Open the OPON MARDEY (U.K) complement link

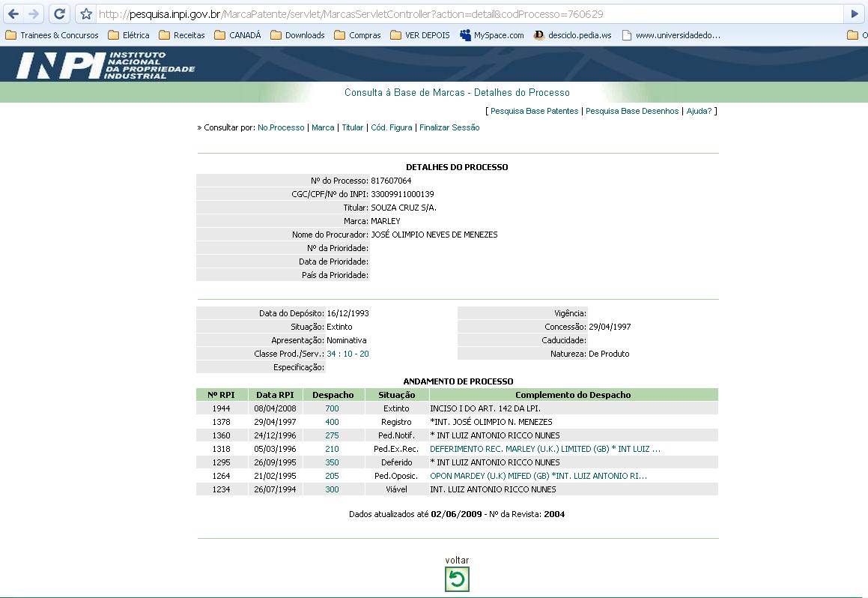538,476
